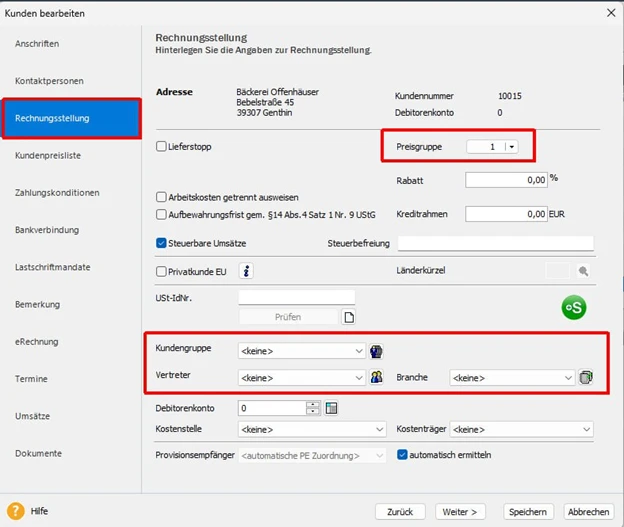This screenshot has height=527, width=624.
Task: Check Arbeitskosten getrennt ausweisen
Action: coord(161,197)
